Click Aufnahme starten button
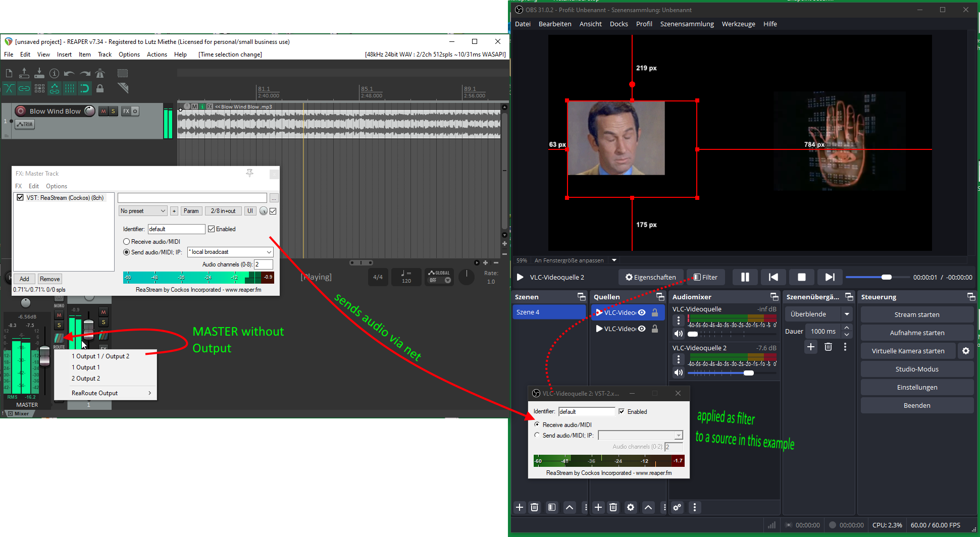980x537 pixels. 917,333
